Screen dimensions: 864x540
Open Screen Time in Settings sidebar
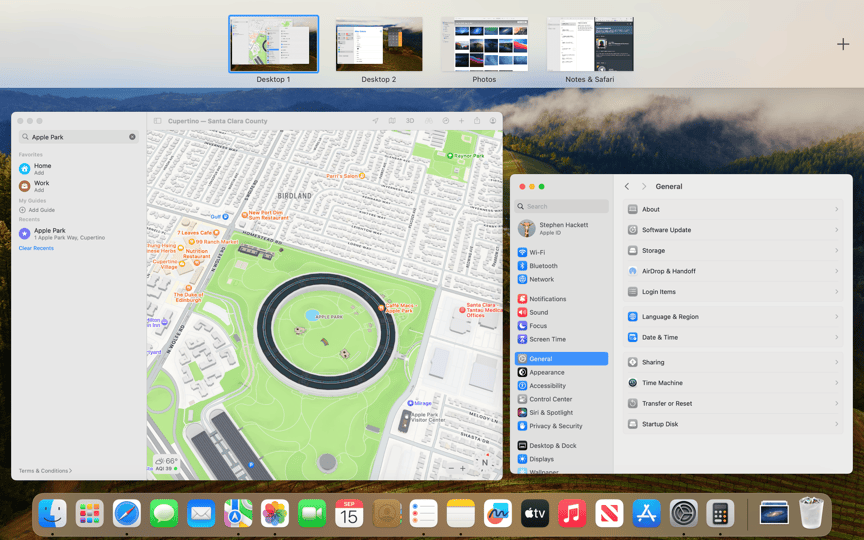click(561, 339)
